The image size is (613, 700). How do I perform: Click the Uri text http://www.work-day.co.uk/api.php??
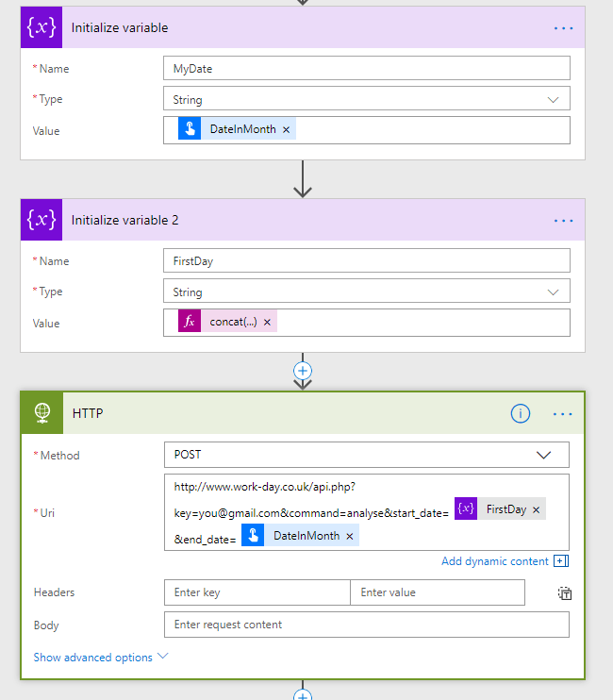[265, 487]
